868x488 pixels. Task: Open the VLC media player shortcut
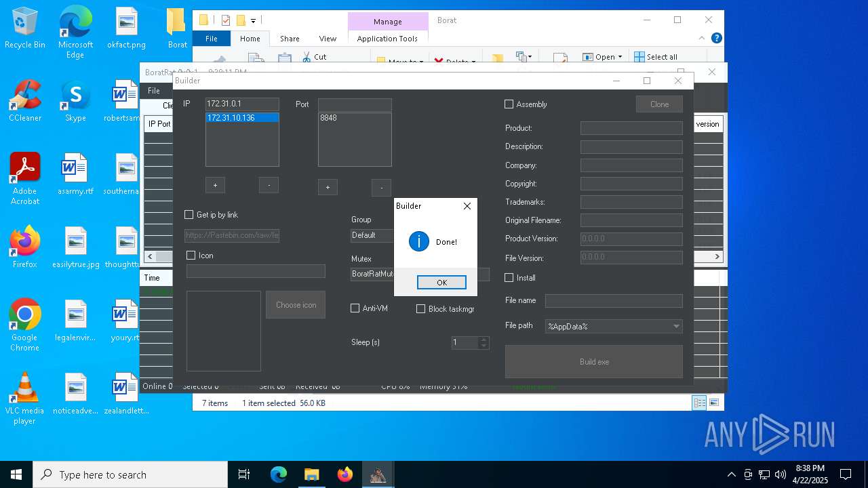pos(25,399)
